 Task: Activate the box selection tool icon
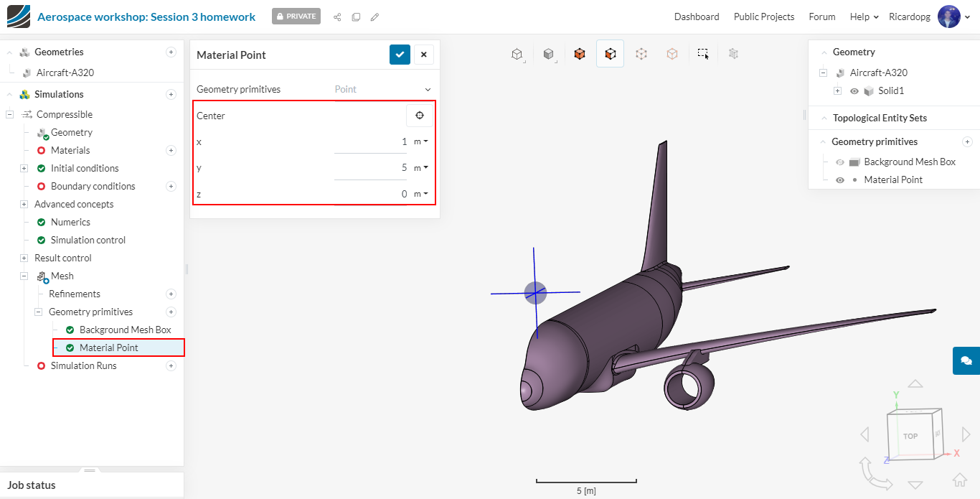click(x=703, y=54)
